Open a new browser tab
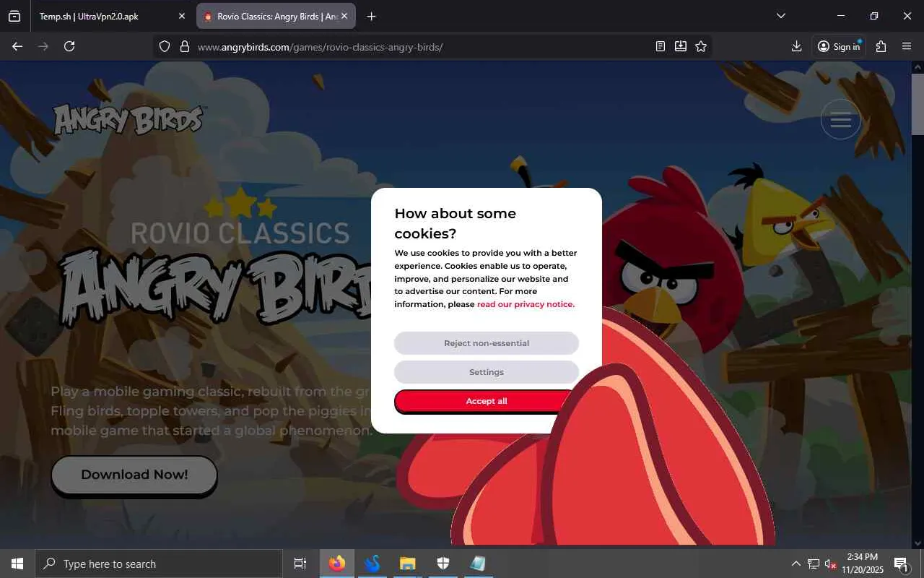This screenshot has height=578, width=924. point(371,16)
